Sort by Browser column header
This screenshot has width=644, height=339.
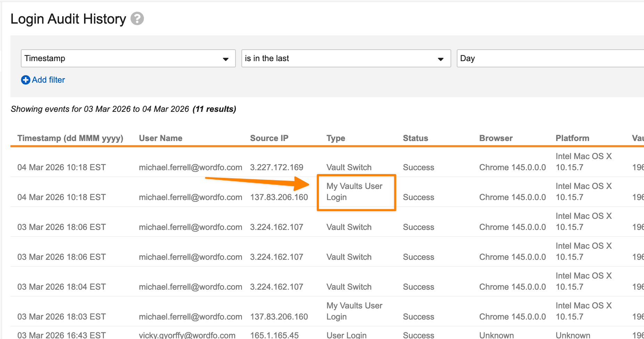pos(496,138)
